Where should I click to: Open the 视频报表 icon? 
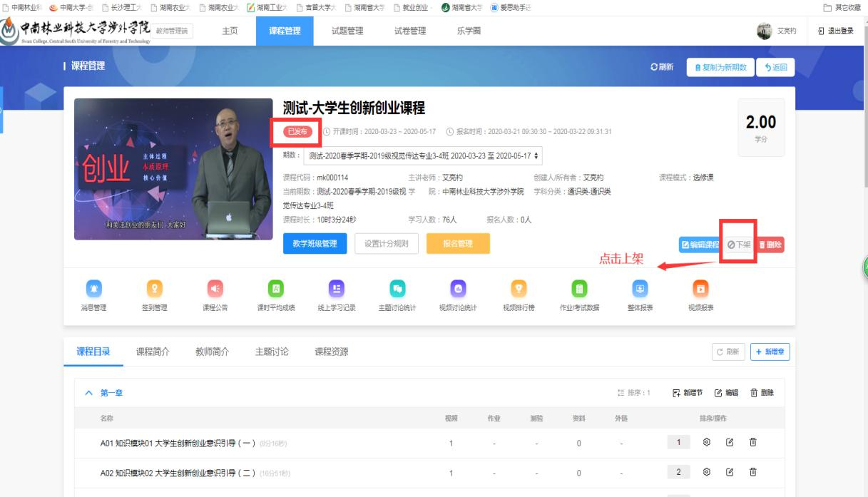(x=700, y=288)
